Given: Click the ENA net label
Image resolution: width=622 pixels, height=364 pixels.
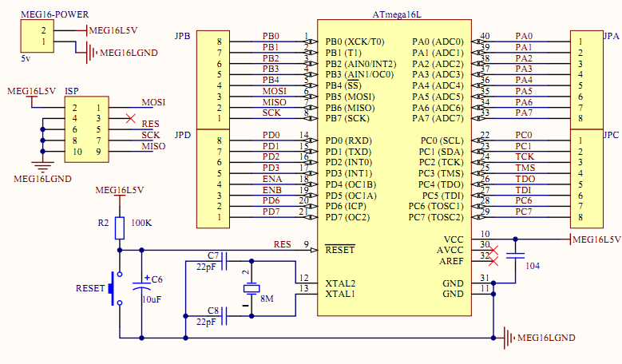Looking at the screenshot, I should tap(272, 179).
